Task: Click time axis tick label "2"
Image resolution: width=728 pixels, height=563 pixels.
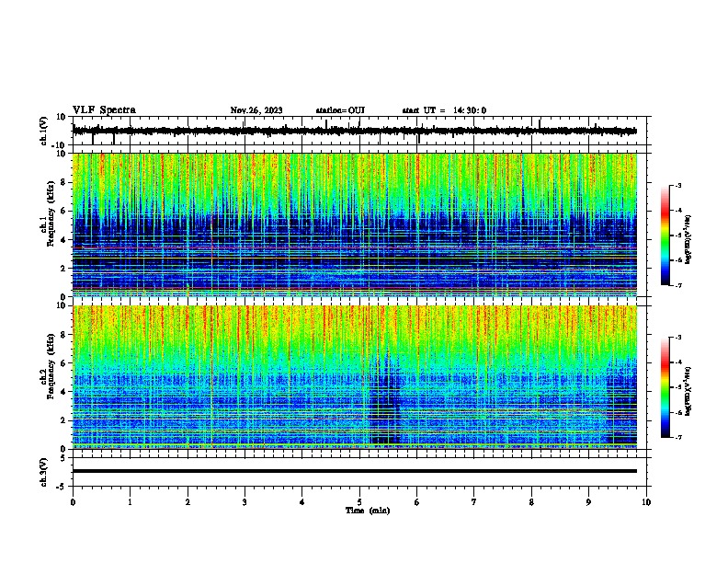Action: click(x=188, y=501)
